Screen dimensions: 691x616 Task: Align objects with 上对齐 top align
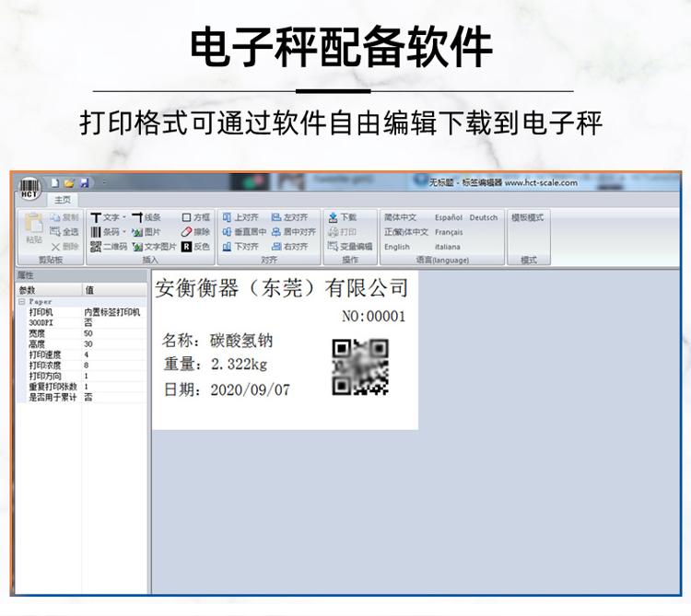(240, 217)
